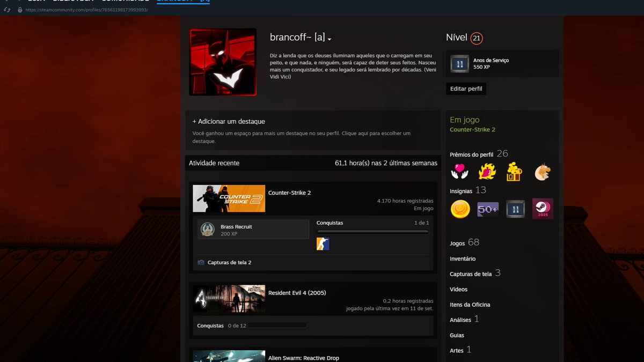This screenshot has width=644, height=362.
Task: Click the heart hands profile award icon
Action: (459, 172)
